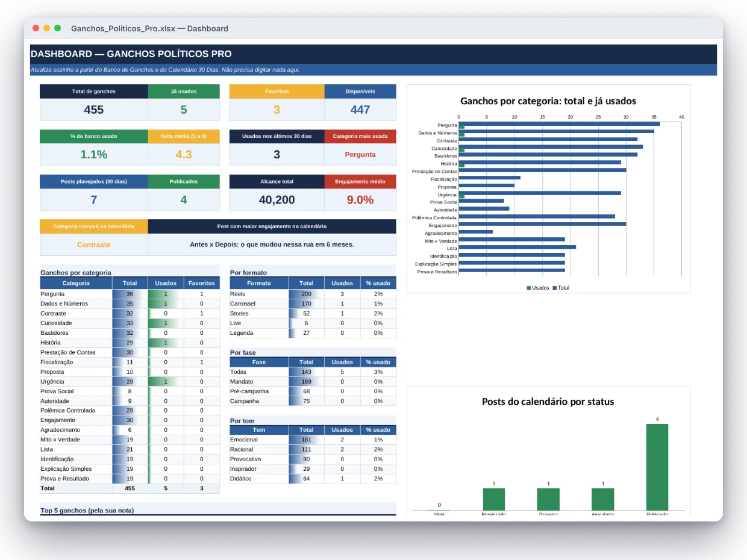Image resolution: width=747 pixels, height=560 pixels.
Task: Select the 'Antes x Depois' top post text
Action: [x=272, y=245]
